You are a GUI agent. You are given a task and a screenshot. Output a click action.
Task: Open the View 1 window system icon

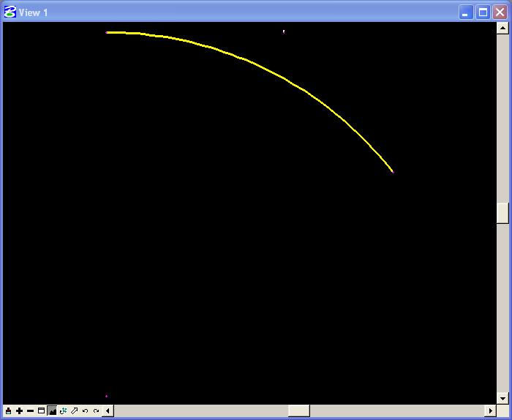pyautogui.click(x=10, y=12)
